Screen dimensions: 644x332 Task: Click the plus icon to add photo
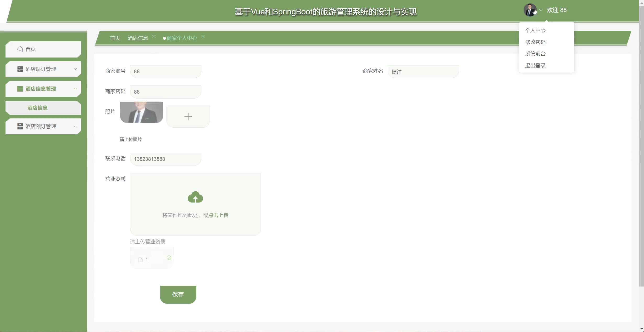188,117
